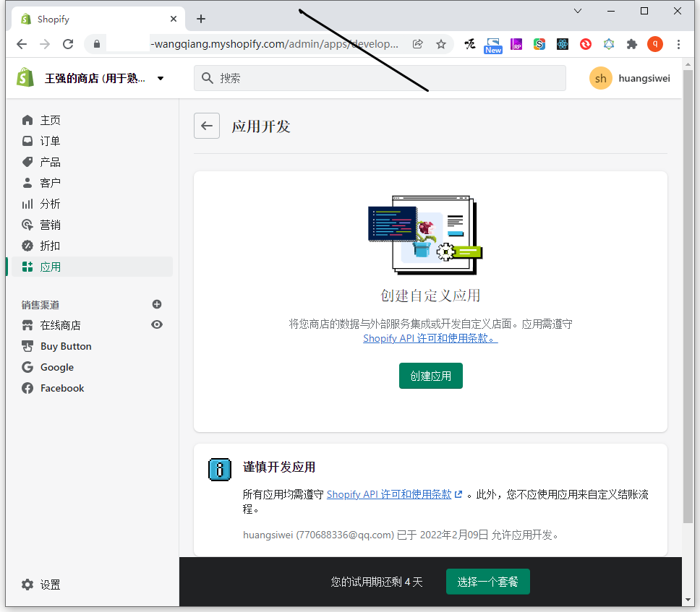Open new browser tab

(201, 19)
